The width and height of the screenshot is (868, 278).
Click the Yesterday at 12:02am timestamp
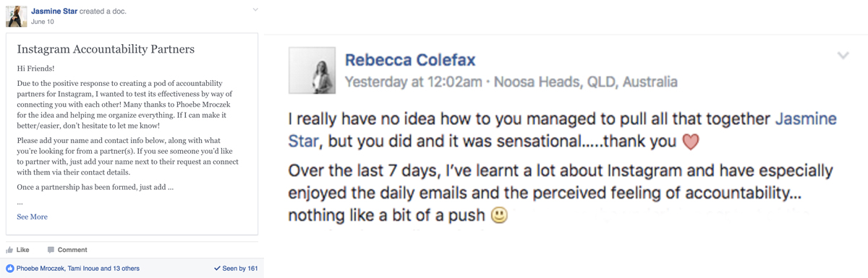(413, 82)
